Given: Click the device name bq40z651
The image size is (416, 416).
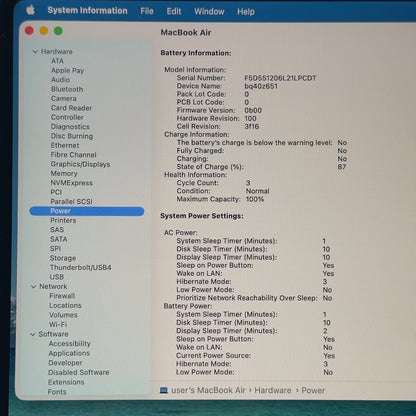Looking at the screenshot, I should coord(261,86).
